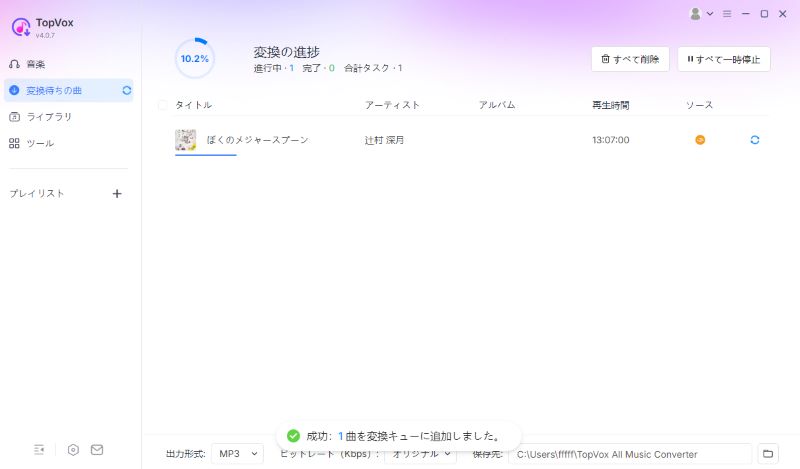Image resolution: width=800 pixels, height=469 pixels.
Task: Click the タイトル column header
Action: pyautogui.click(x=193, y=105)
